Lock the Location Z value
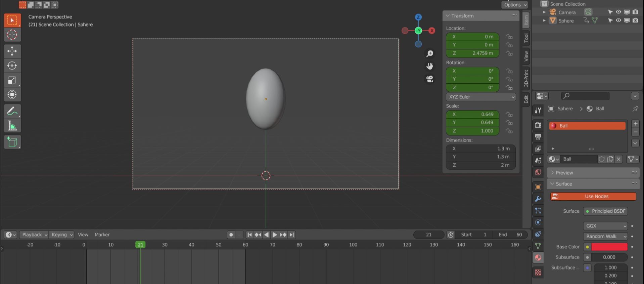This screenshot has height=284, width=644. tap(509, 53)
